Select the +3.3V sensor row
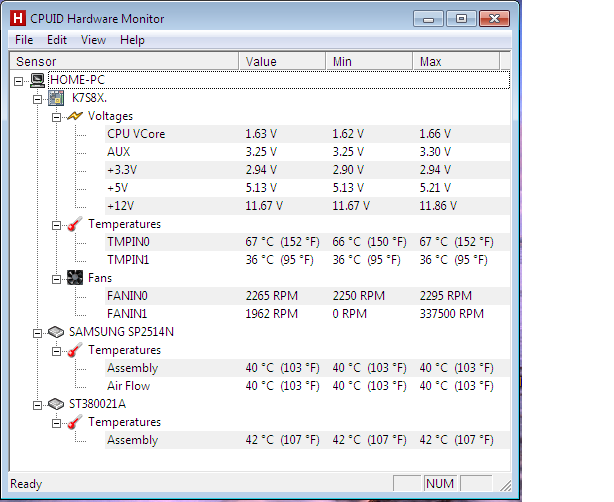The height and width of the screenshot is (502, 614). pyautogui.click(x=307, y=170)
